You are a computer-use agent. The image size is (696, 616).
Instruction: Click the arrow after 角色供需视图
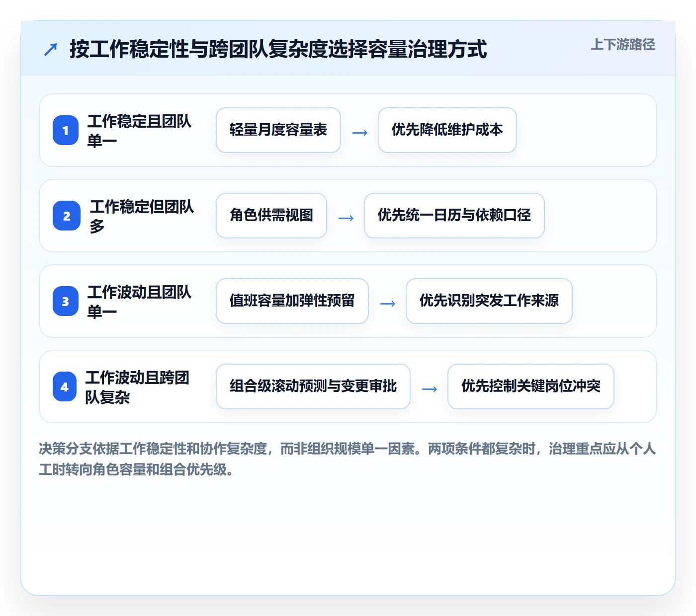tap(346, 218)
